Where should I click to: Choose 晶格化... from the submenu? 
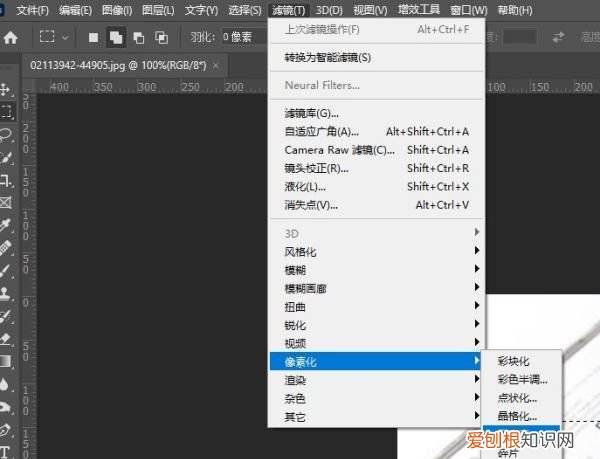coord(522,416)
